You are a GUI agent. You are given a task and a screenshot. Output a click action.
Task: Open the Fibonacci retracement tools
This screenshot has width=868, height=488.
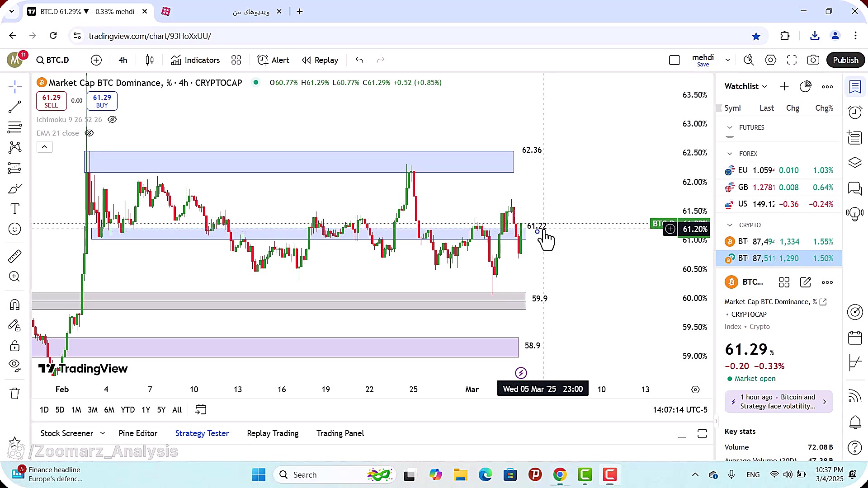(15, 127)
